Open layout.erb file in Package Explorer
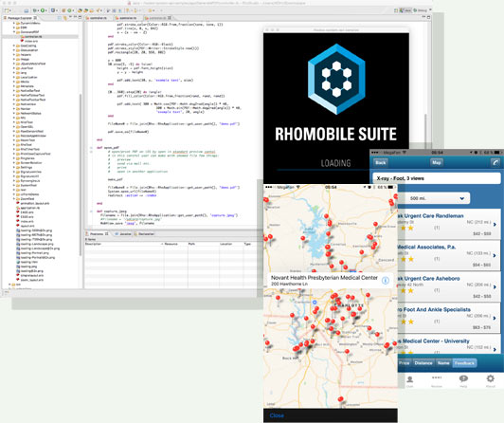Viewport: 504px width, 423px height. tap(26, 226)
